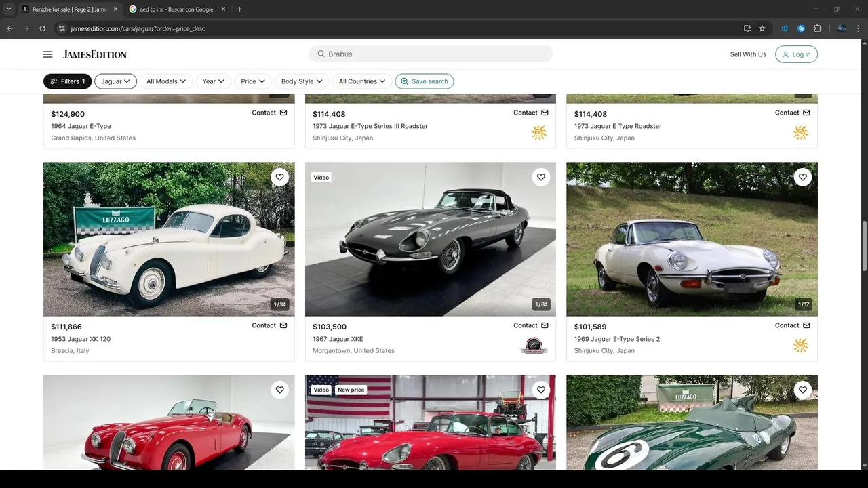The image size is (868, 488).
Task: Click Brescia, Italy location text
Action: [x=70, y=351]
